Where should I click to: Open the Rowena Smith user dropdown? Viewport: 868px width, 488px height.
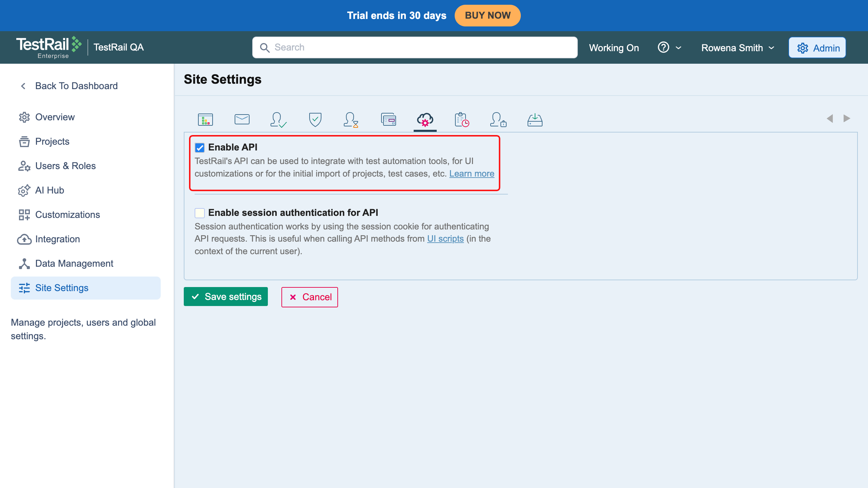tap(738, 48)
